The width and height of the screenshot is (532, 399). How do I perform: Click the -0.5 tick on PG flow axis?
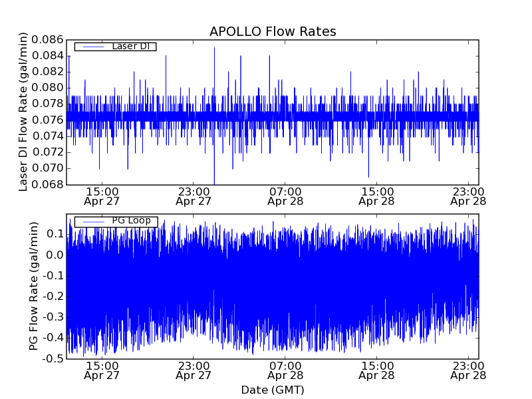(x=53, y=358)
